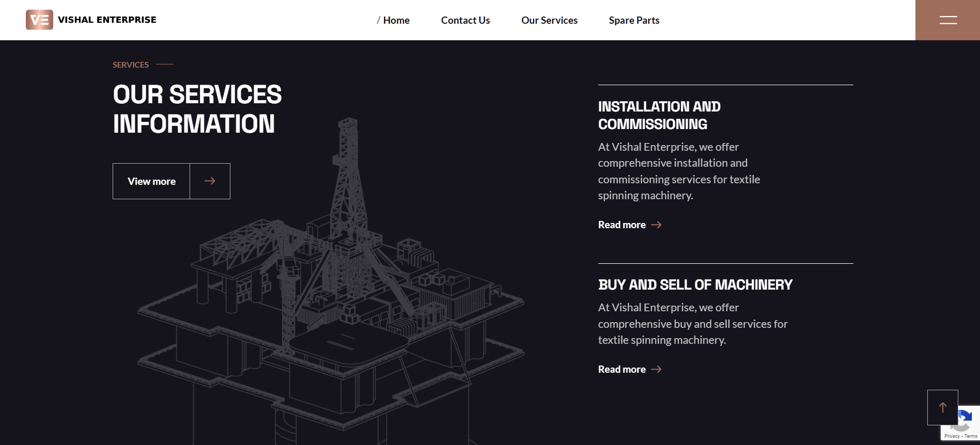
Task: Click arrow icon after Buy and Sell Read more
Action: 656,370
